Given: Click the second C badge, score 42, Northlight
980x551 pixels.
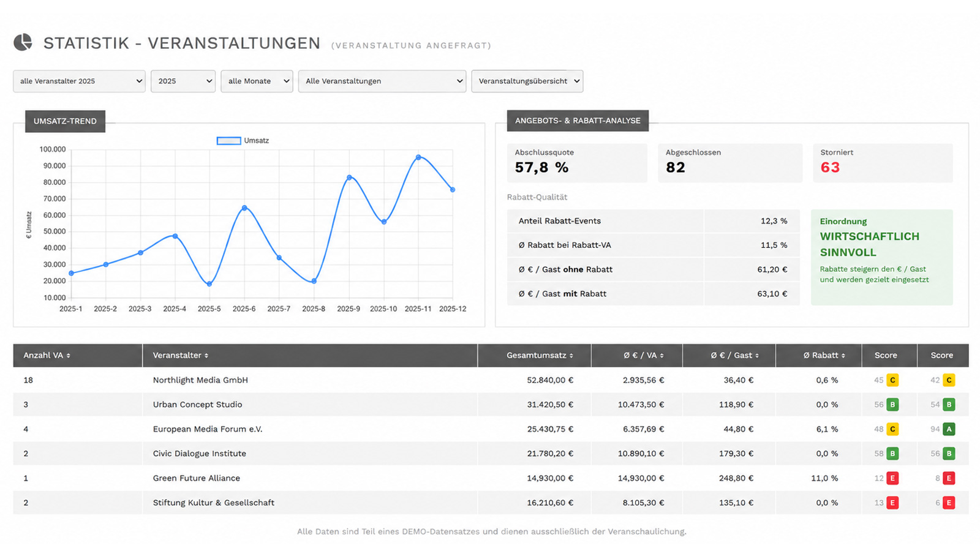Looking at the screenshot, I should tap(949, 380).
